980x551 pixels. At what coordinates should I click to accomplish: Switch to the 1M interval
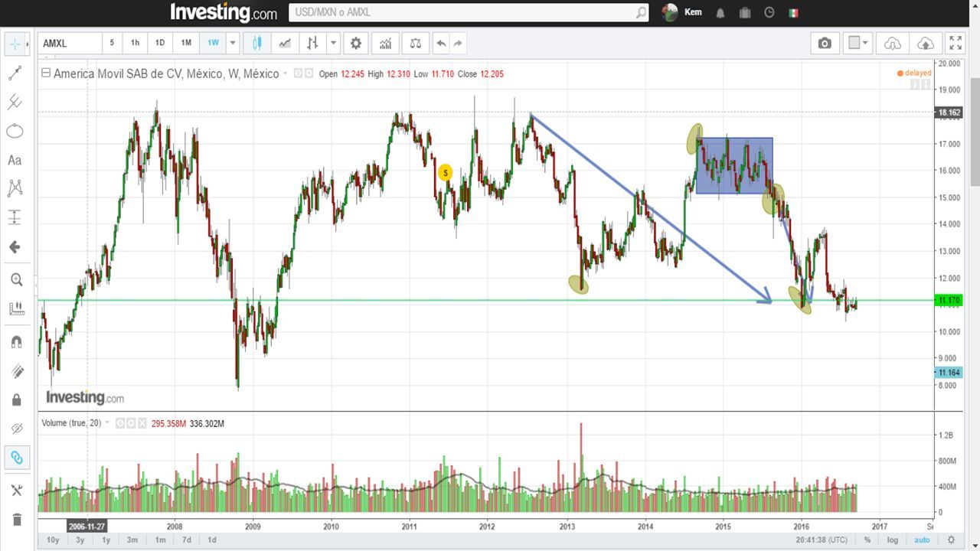pyautogui.click(x=186, y=43)
